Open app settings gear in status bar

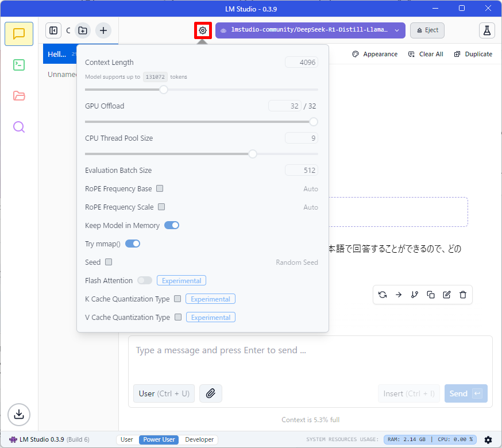(x=488, y=440)
